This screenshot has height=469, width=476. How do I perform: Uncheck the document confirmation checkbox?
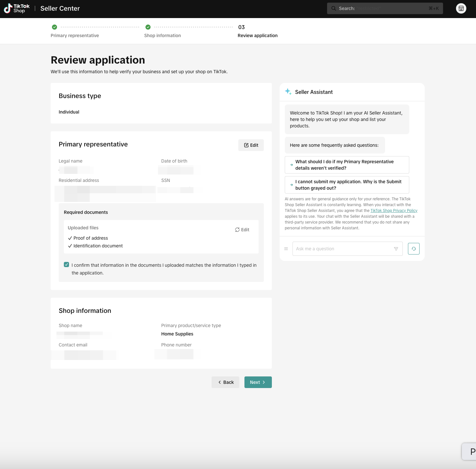pos(66,265)
